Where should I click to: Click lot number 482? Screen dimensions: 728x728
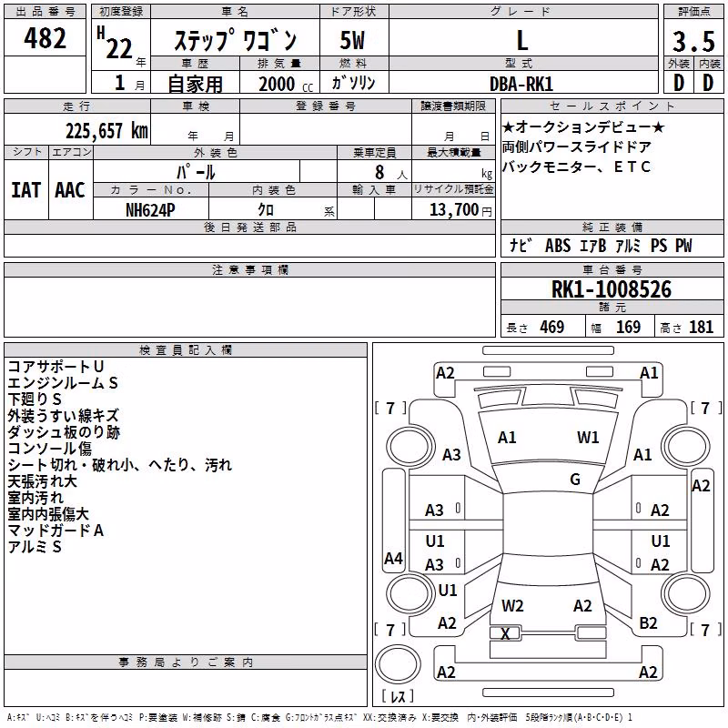(45, 38)
